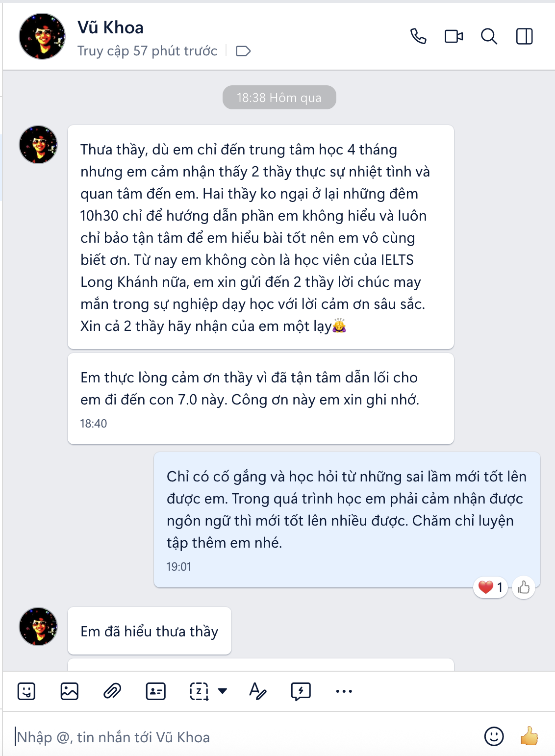Viewport: 555px width, 756px height.
Task: Click the heart reaction count on the message
Action: click(x=491, y=587)
